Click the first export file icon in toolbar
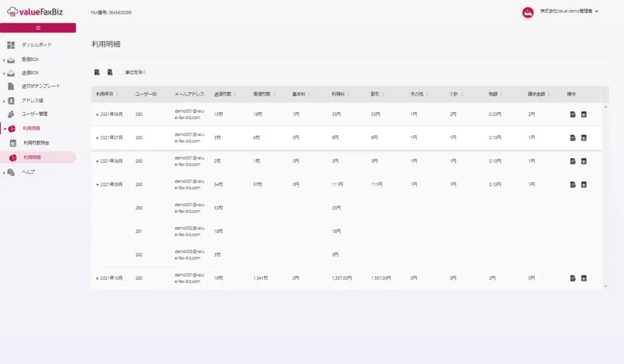The width and height of the screenshot is (624, 364). [x=97, y=72]
